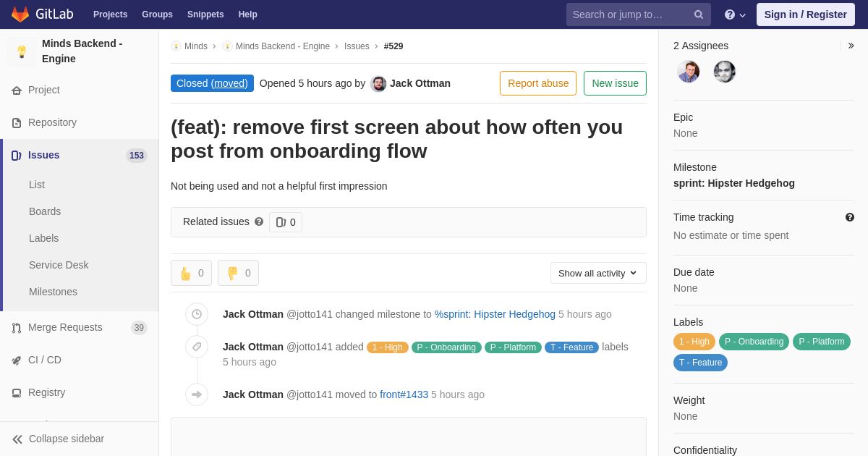Click the CI / CD rocket icon
The height and width of the screenshot is (456, 868).
coord(17,360)
